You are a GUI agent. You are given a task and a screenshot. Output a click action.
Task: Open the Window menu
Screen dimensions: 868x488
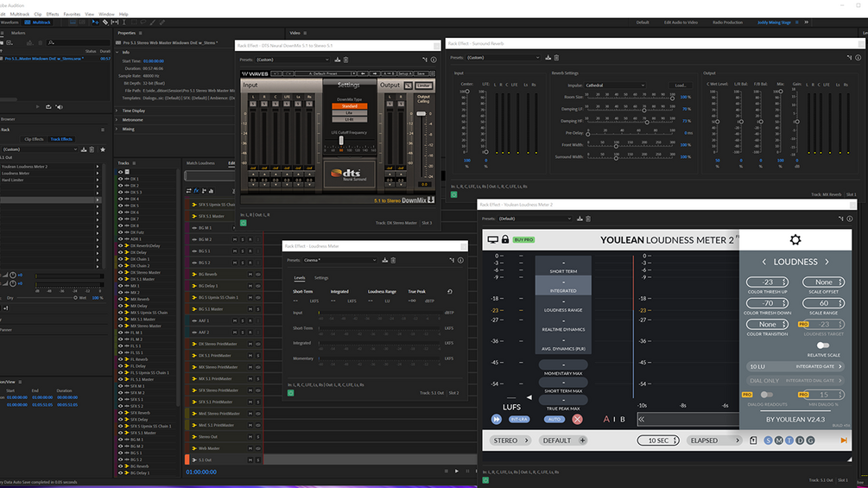[x=106, y=15]
